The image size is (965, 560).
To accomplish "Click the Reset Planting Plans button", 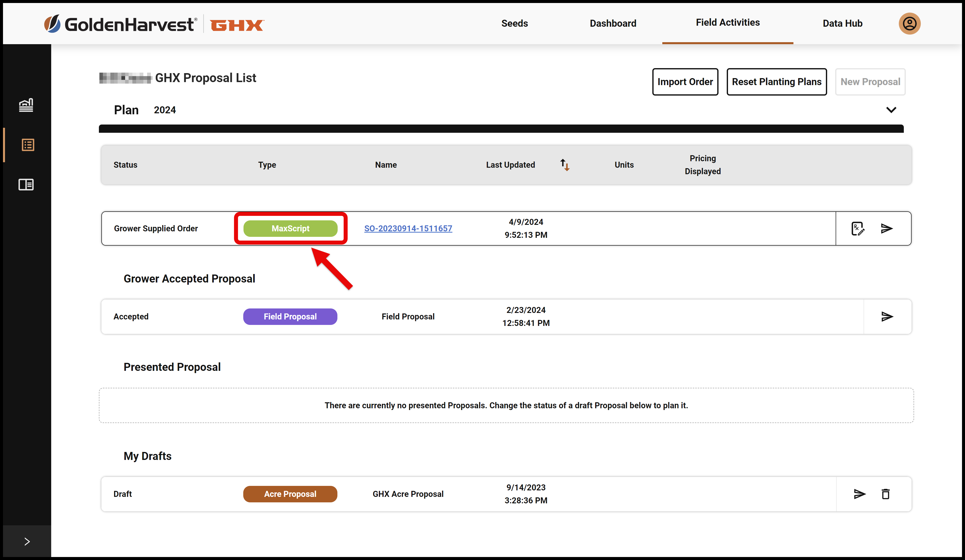I will point(777,82).
